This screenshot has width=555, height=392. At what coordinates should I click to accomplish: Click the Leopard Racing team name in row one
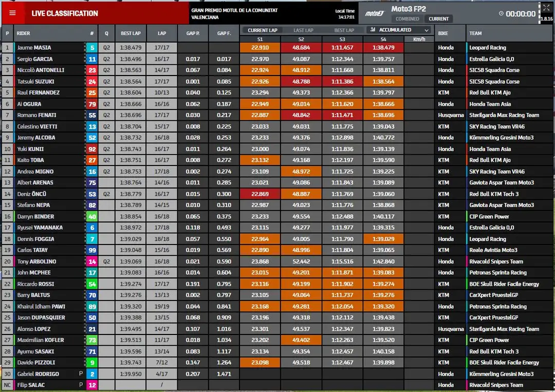coord(487,48)
